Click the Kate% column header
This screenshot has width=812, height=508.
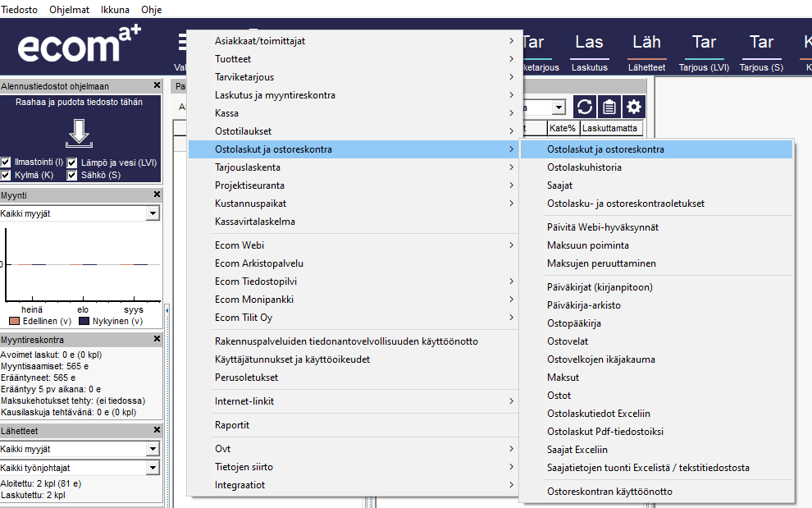[562, 128]
